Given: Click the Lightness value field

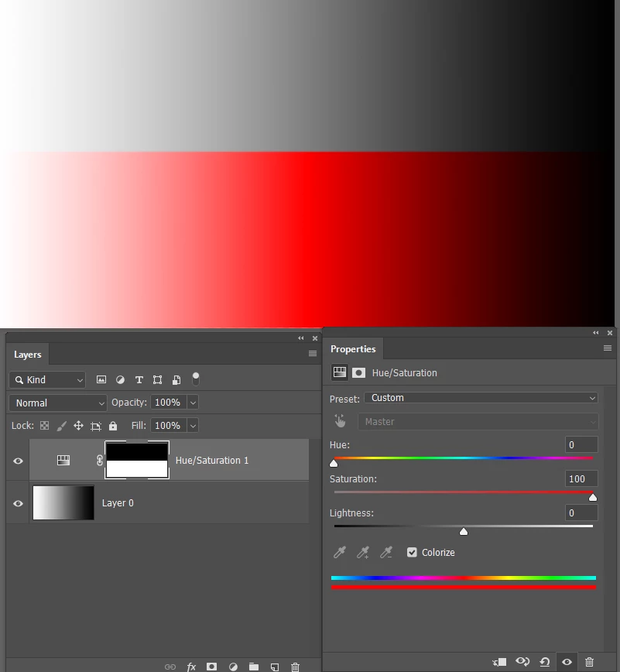Looking at the screenshot, I should tap(581, 513).
